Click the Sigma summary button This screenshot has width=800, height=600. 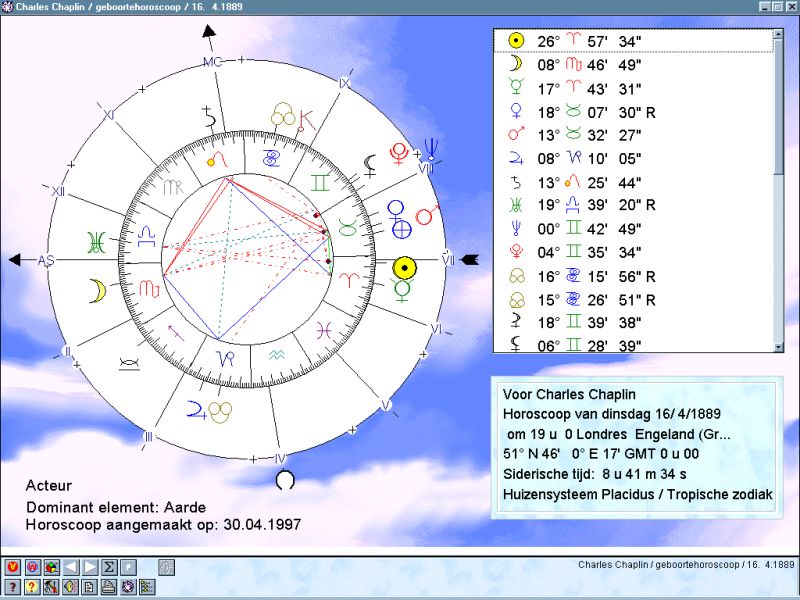pos(109,567)
